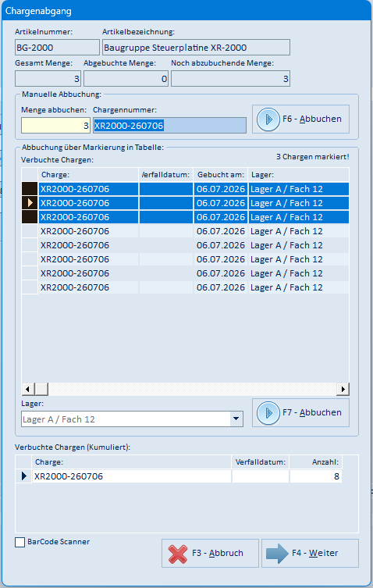Toggle the row selector of the first marked charge
The height and width of the screenshot is (588, 373).
(x=30, y=189)
